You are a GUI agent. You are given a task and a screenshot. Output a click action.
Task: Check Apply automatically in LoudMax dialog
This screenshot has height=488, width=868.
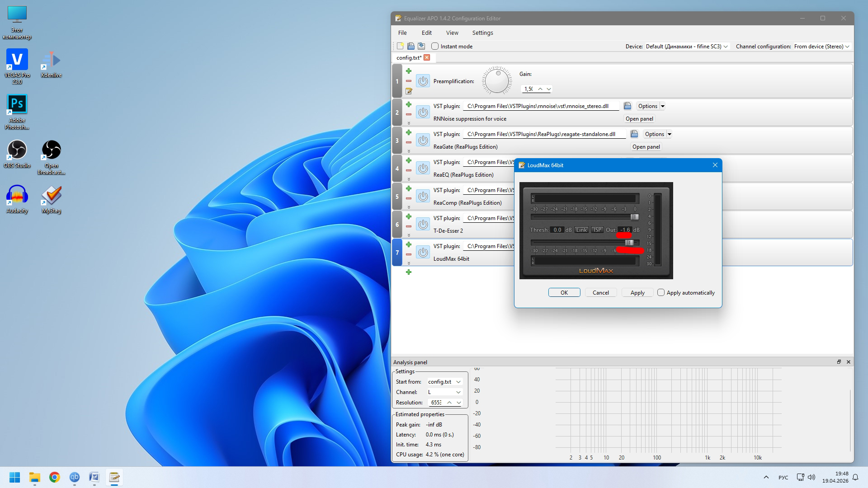click(661, 292)
